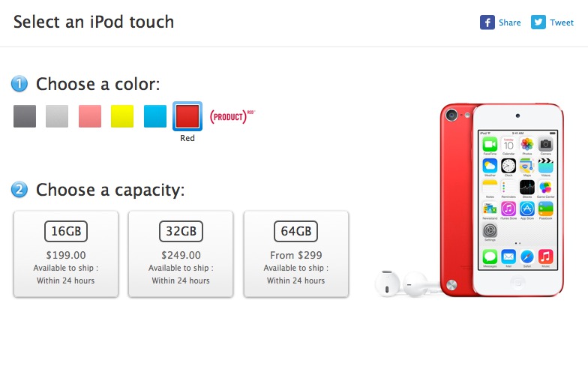Select the 32GB capacity option
588x369 pixels.
(x=181, y=253)
